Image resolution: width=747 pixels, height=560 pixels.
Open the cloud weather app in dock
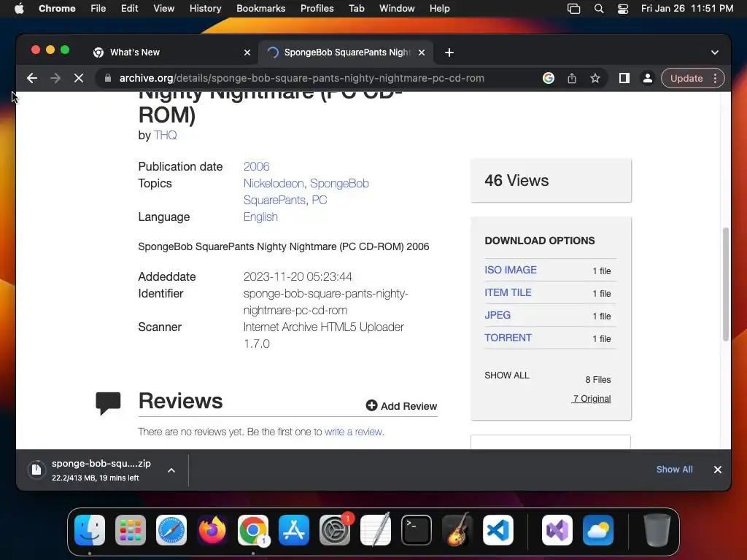click(598, 530)
